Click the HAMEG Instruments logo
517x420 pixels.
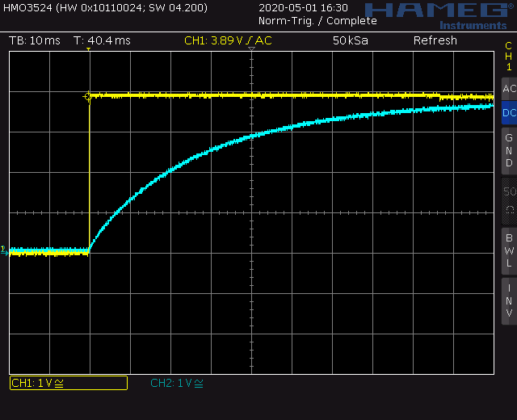click(x=440, y=15)
